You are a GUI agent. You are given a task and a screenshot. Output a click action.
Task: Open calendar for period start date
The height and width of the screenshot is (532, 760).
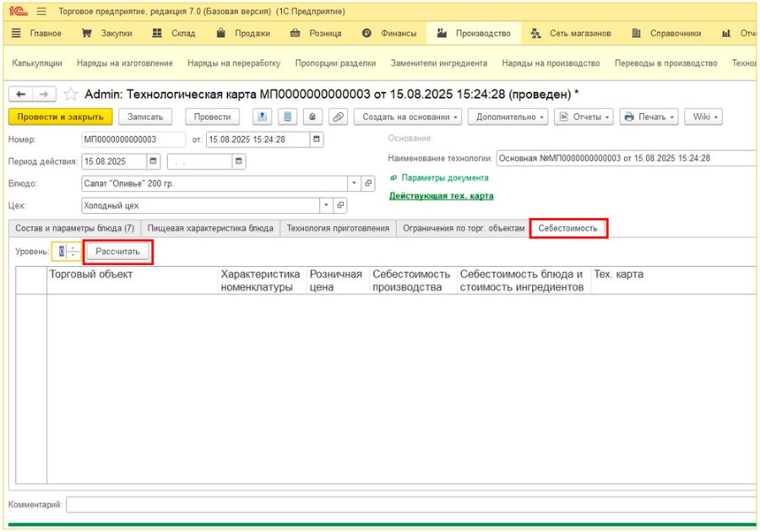pos(153,161)
